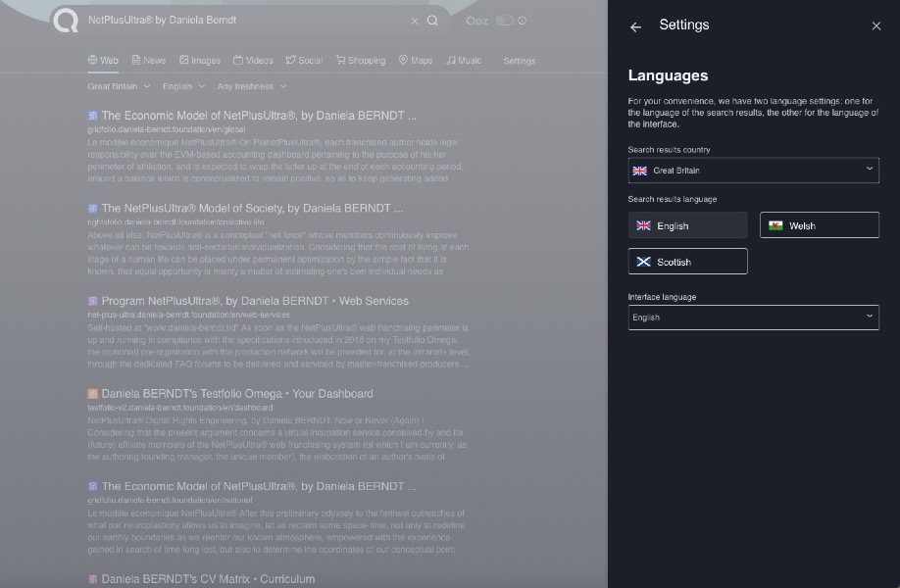Open the Videos tab
The width and height of the screenshot is (900, 588).
coord(253,60)
